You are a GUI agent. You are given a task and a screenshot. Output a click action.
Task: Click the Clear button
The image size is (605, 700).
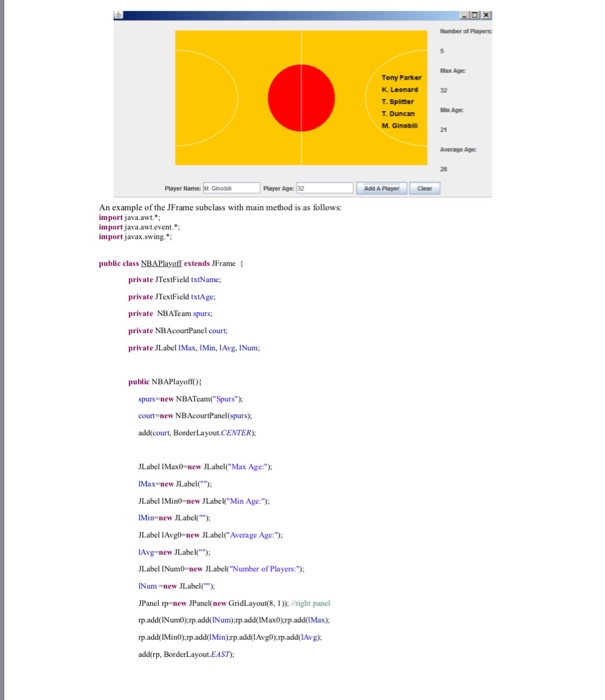[425, 188]
